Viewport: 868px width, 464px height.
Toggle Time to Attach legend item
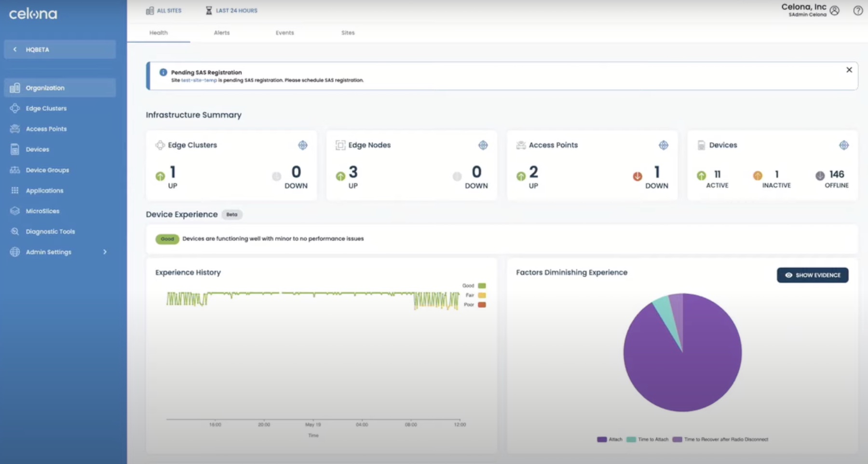click(x=648, y=439)
